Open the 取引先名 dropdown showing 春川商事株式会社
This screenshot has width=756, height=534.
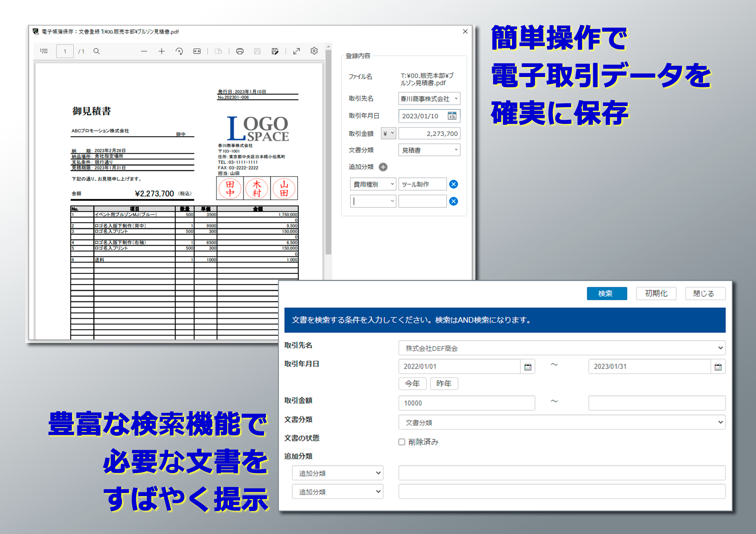click(456, 98)
